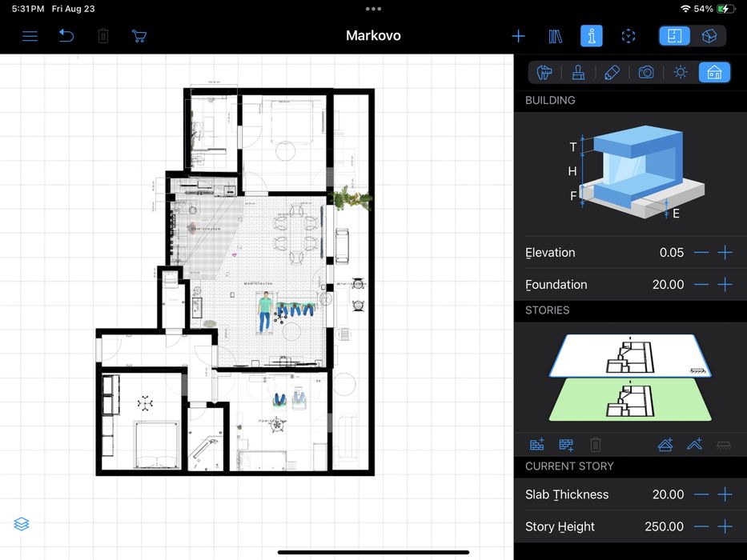747x560 pixels.
Task: Select the double bed in bottom-left bedroom
Action: coord(157,445)
